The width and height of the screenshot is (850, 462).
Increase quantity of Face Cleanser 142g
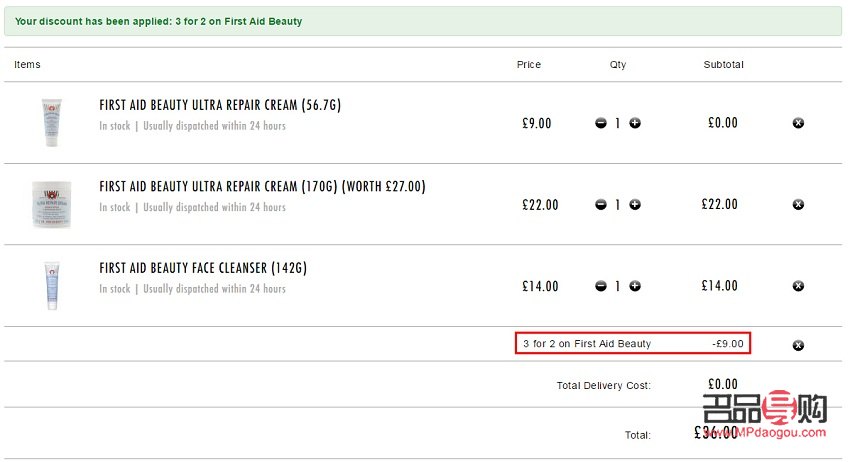[x=635, y=286]
